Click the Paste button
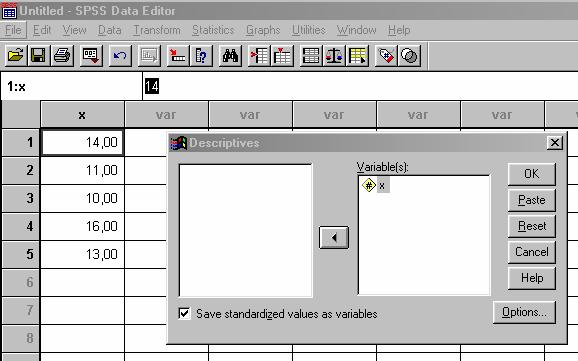Screen dimensions: 578x361 click(532, 200)
